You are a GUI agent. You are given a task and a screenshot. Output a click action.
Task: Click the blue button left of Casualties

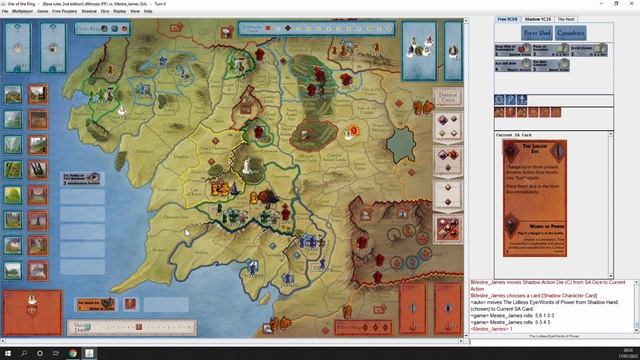pyautogui.click(x=537, y=33)
